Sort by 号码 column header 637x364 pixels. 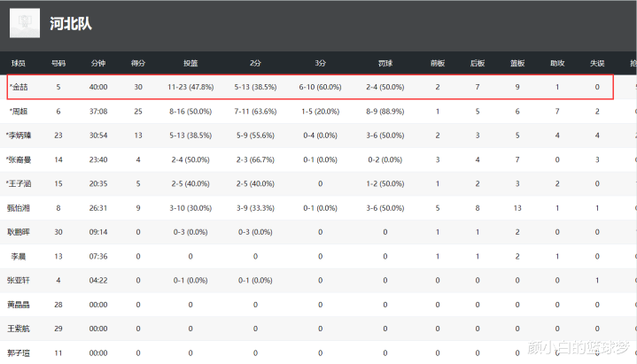(58, 64)
